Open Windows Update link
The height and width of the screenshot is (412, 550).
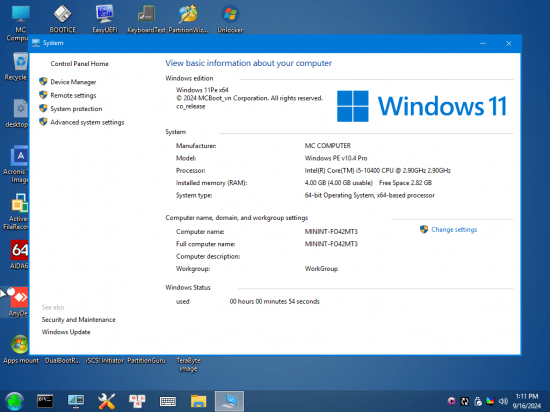tap(66, 332)
